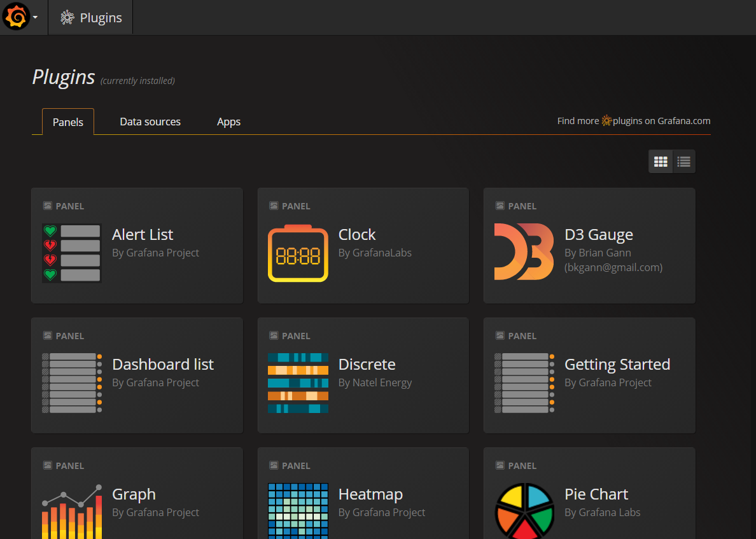This screenshot has width=756, height=539.
Task: Select the grid view layout toggle
Action: [661, 162]
